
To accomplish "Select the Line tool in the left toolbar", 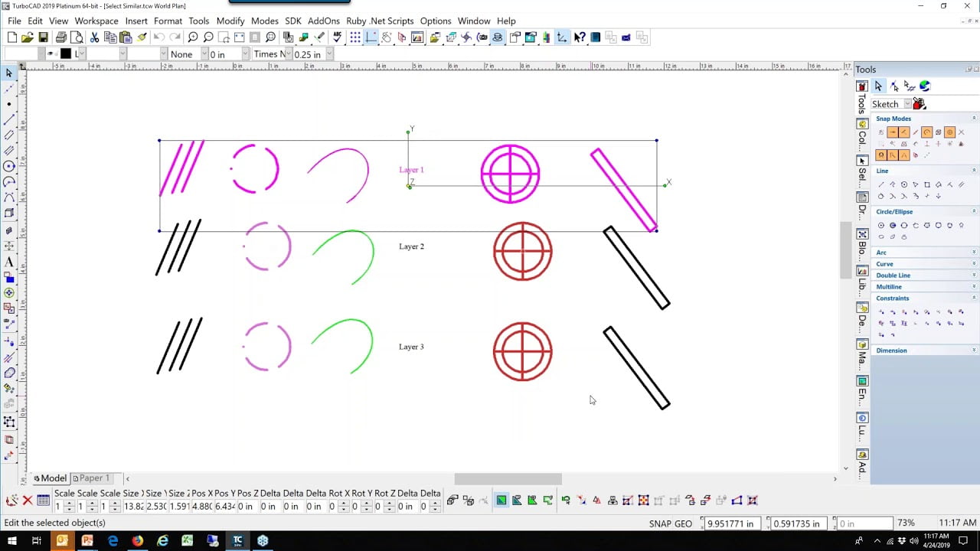I will [9, 119].
